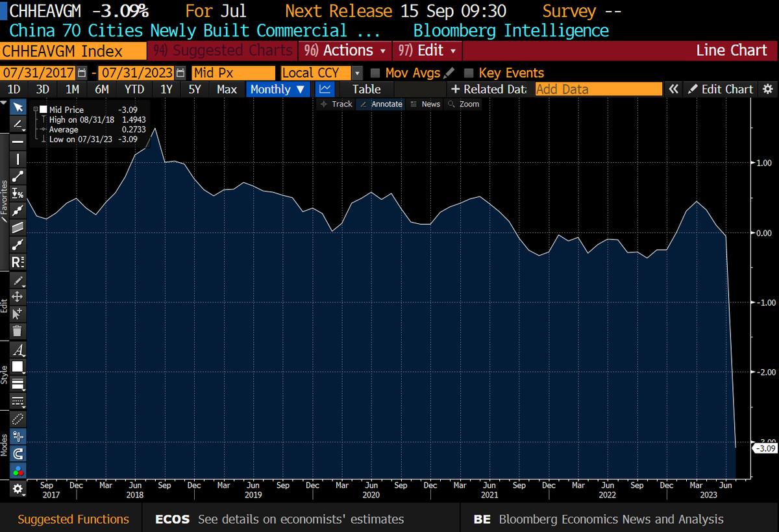Open the Edit dropdown menu
The height and width of the screenshot is (532, 779).
click(x=427, y=51)
